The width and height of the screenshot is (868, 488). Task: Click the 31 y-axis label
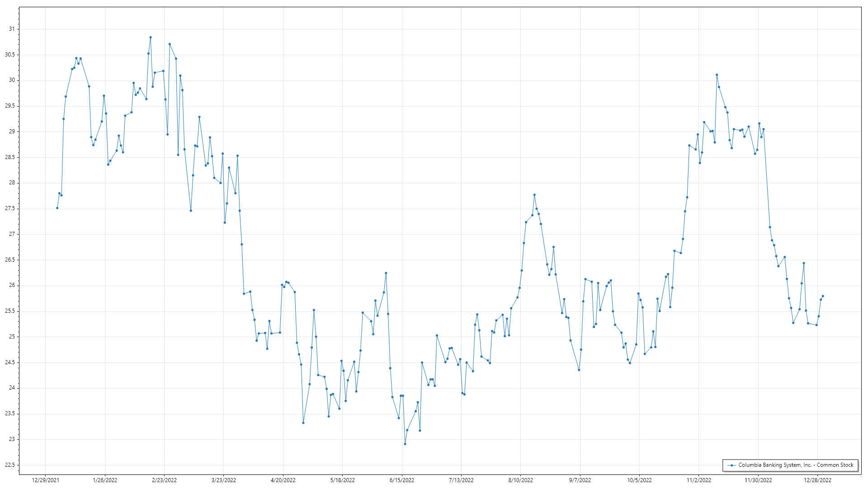click(12, 29)
